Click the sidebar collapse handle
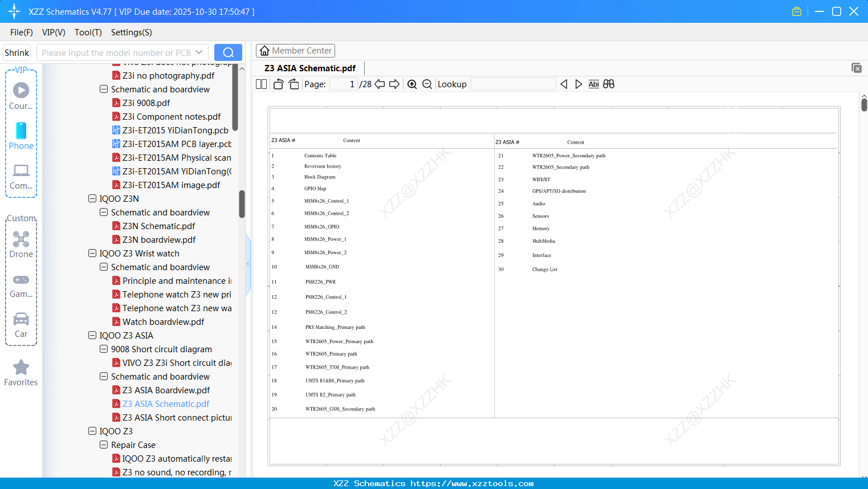The image size is (868, 489). tap(248, 264)
